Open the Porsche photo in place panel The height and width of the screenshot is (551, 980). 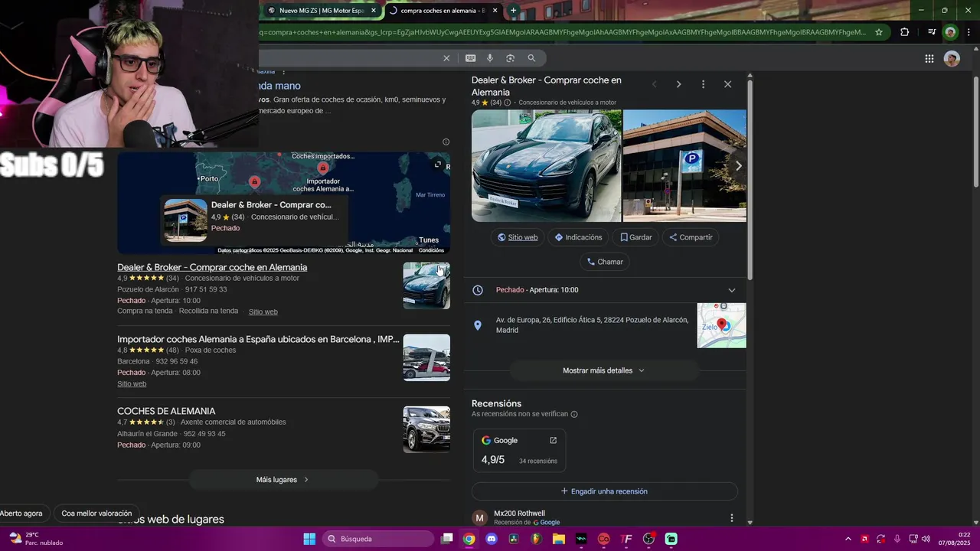(x=547, y=166)
